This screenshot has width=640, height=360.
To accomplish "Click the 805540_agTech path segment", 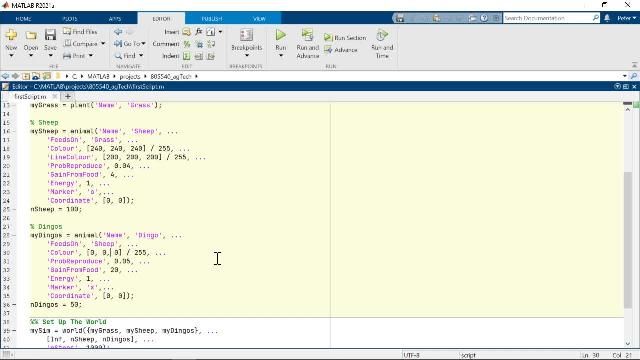I will [x=171, y=76].
